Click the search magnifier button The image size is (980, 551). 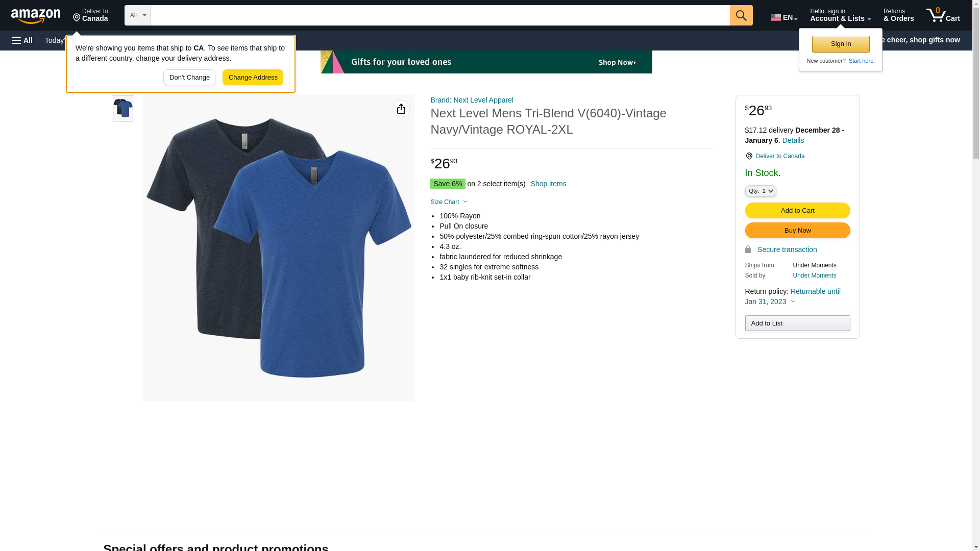coord(741,15)
